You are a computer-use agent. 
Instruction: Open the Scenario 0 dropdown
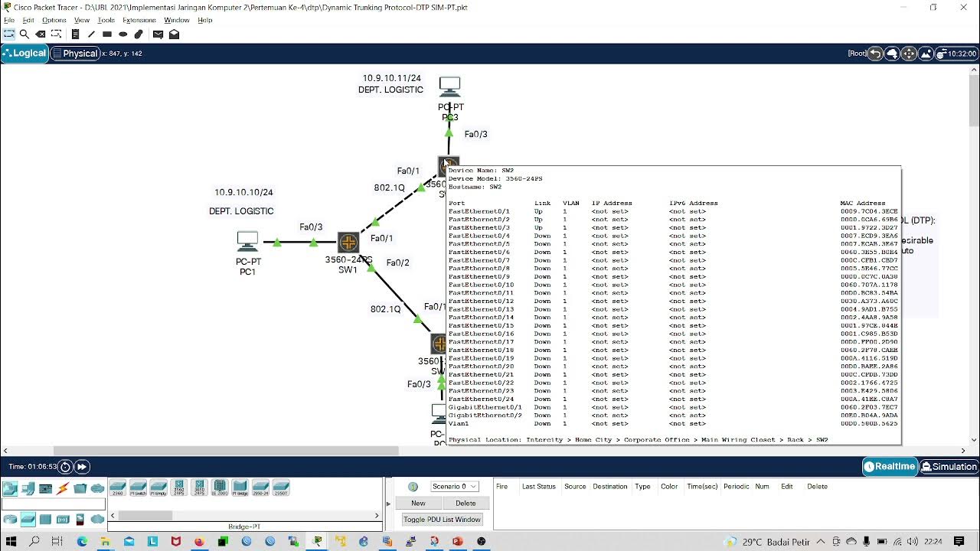455,487
